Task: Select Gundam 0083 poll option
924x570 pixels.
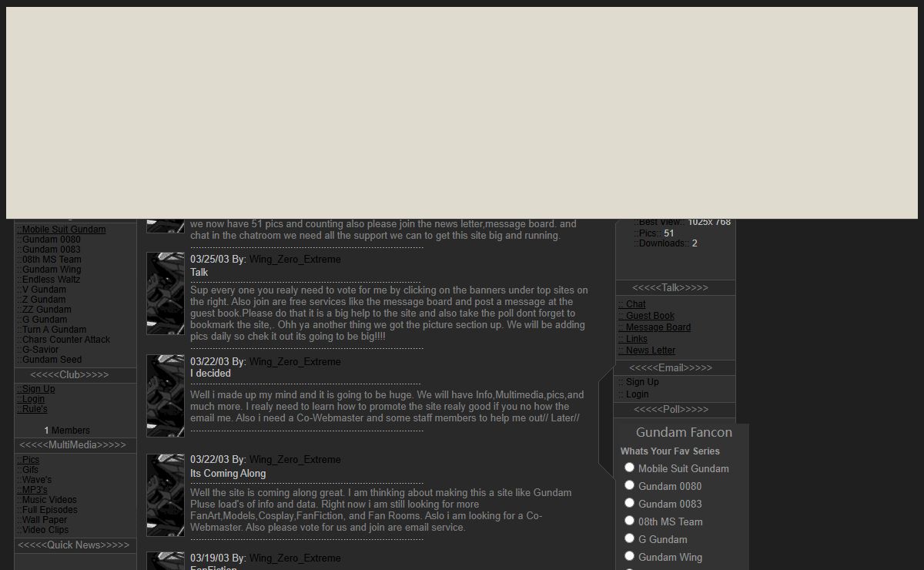Action: 629,503
